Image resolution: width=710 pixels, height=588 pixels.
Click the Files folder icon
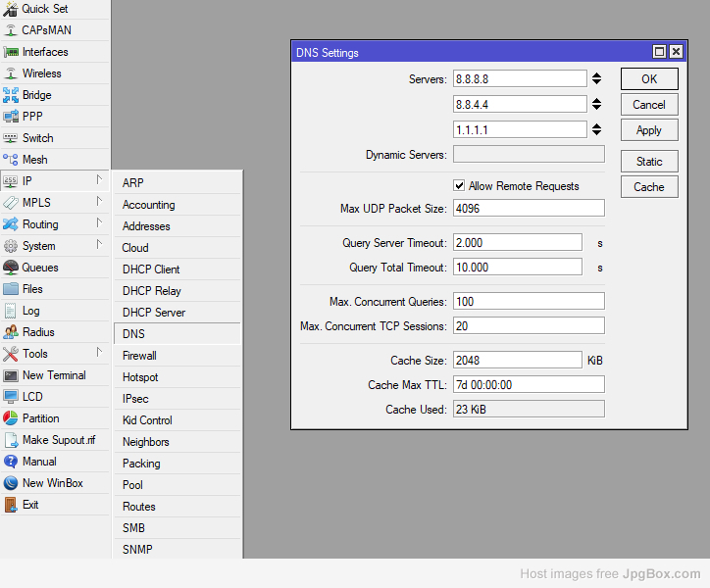tap(11, 289)
